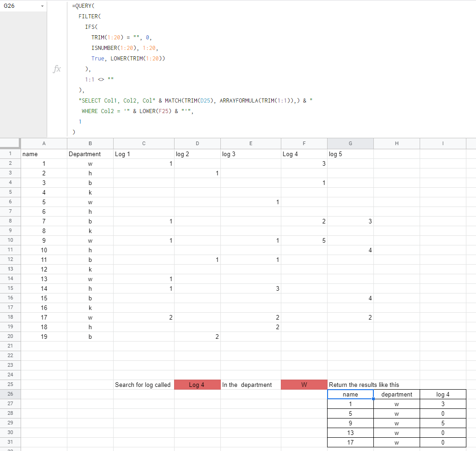Click cell containing 'name' in row 1
This screenshot has width=476, height=451.
coord(44,154)
